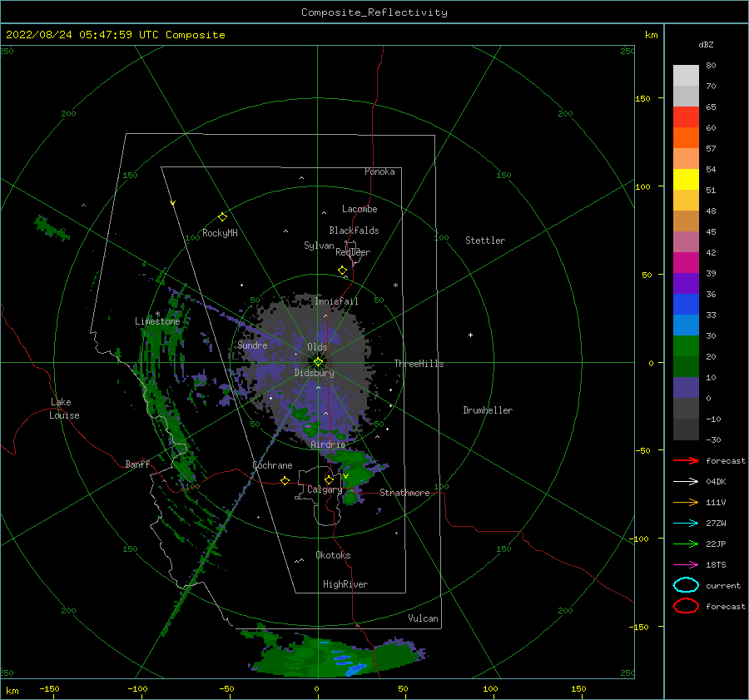Select the Lacombe city label
This screenshot has width=749, height=700.
tap(360, 209)
